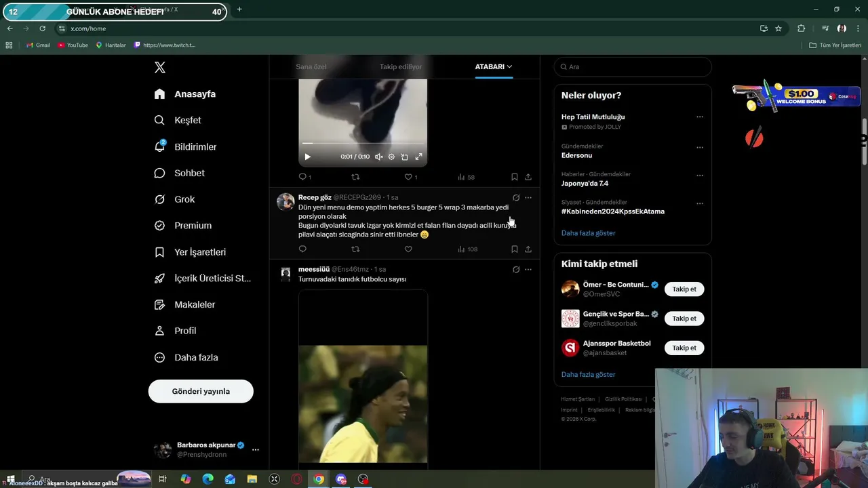Click the X logo in the sidebar
This screenshot has width=868, height=488.
click(x=159, y=67)
